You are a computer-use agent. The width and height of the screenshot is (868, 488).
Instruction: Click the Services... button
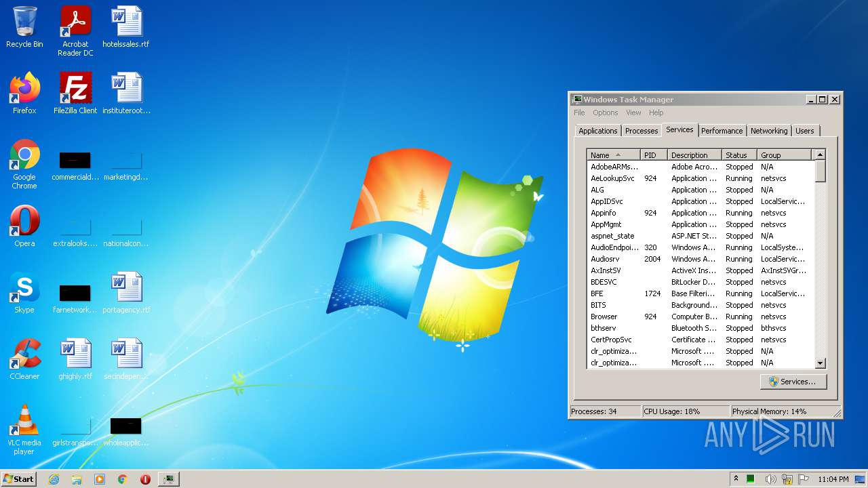click(793, 382)
